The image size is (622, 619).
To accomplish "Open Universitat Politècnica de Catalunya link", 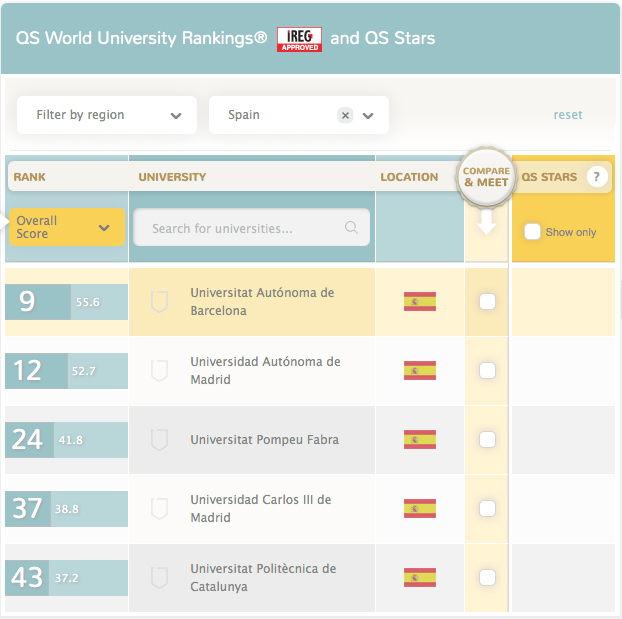I will click(263, 578).
